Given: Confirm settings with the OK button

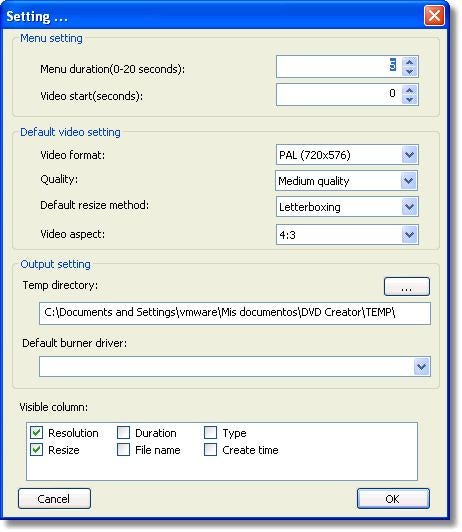Looking at the screenshot, I should (x=393, y=498).
